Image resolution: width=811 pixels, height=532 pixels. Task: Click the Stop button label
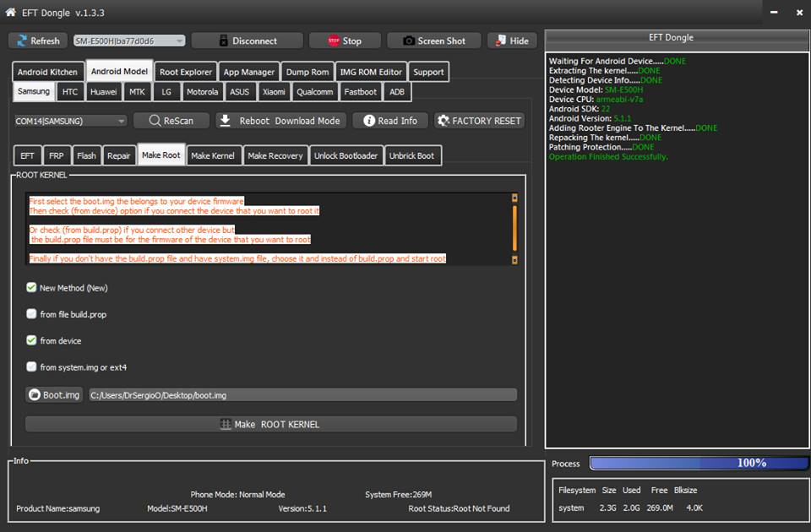[351, 41]
